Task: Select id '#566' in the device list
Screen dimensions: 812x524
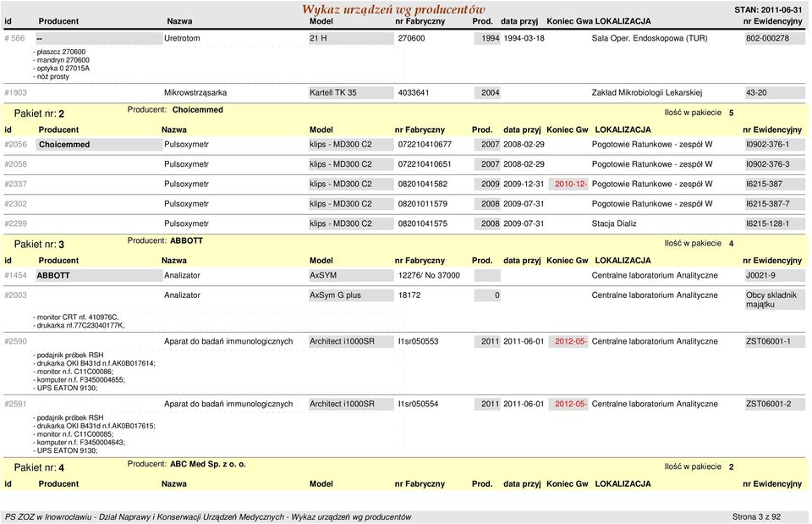Action: pyautogui.click(x=14, y=38)
